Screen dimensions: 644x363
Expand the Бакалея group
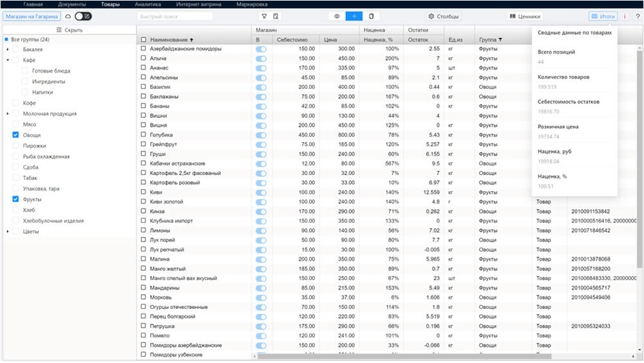(7, 50)
